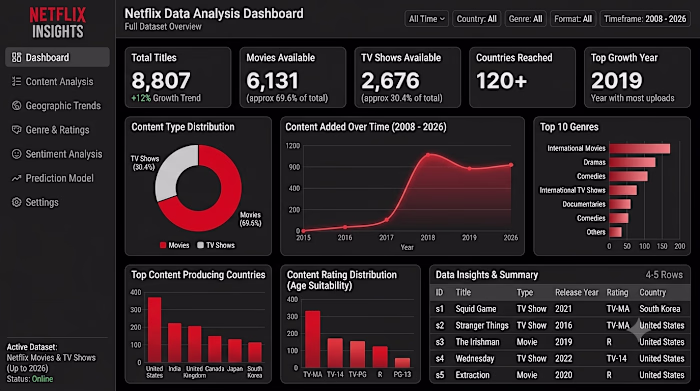Screen dimensions: 700x391
Task: Click the 2019 data point on line chart
Action: click(469, 169)
